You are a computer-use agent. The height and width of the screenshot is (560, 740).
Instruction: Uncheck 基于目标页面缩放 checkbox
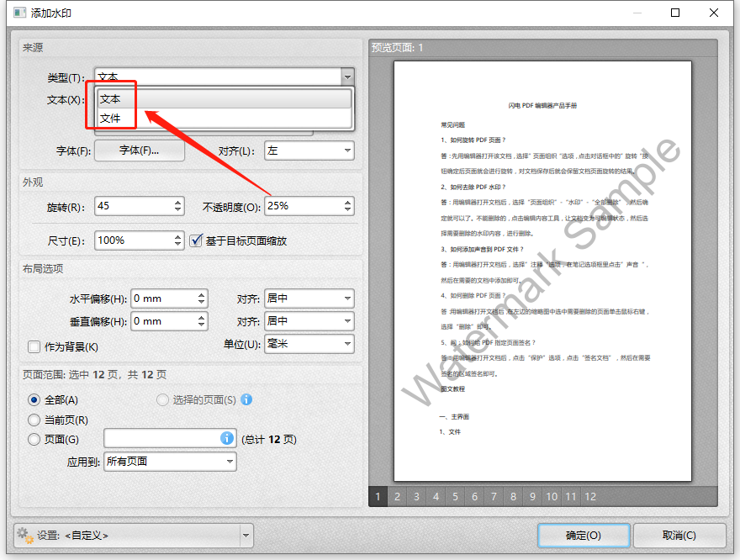[x=196, y=240]
